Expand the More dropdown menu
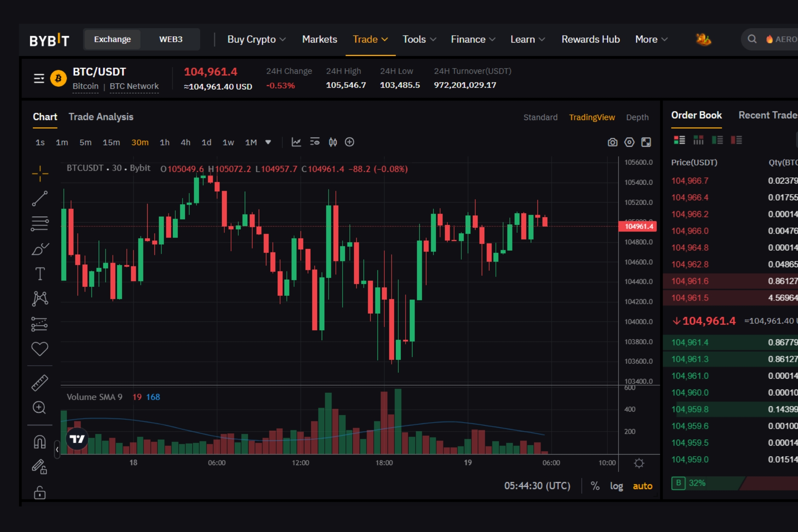Viewport: 798px width, 532px height. click(651, 39)
